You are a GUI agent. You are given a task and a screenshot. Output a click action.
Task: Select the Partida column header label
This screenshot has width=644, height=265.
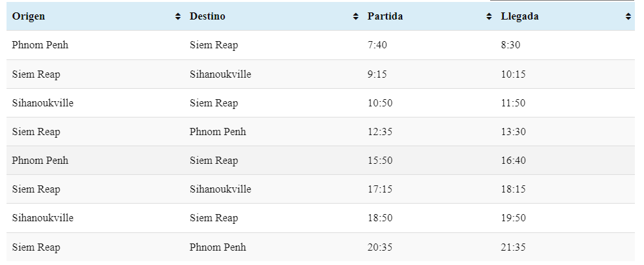(385, 16)
